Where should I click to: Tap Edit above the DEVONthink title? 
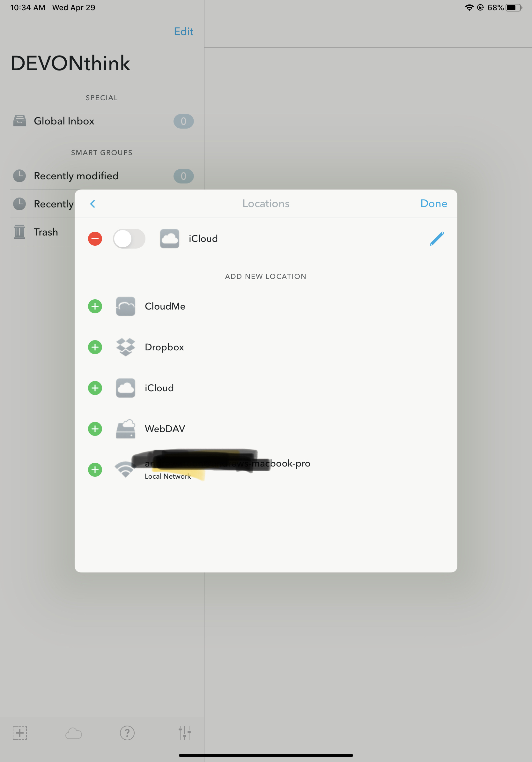(183, 31)
